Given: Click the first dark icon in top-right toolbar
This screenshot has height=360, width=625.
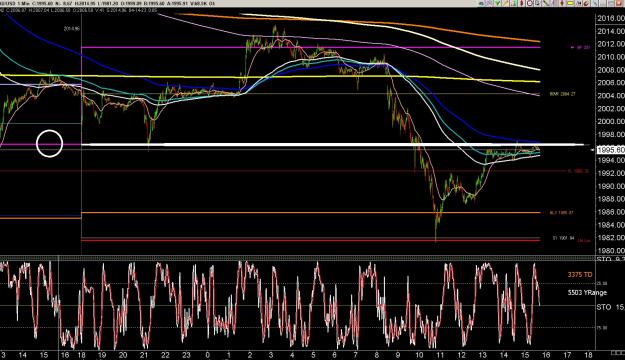Looking at the screenshot, I should coord(482,3).
